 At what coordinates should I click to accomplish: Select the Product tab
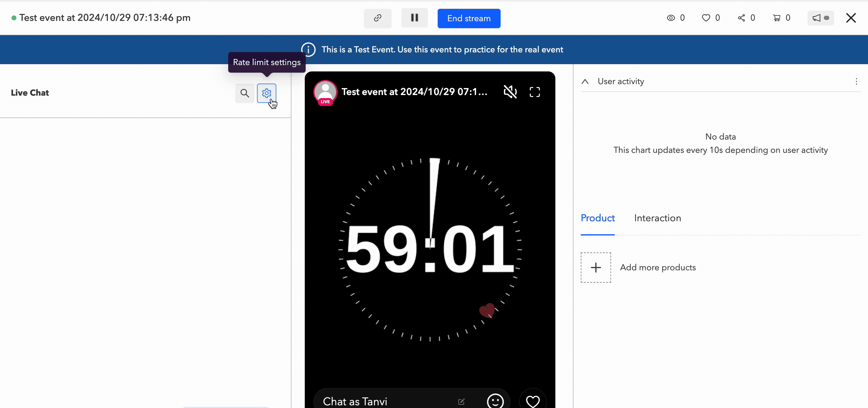597,218
